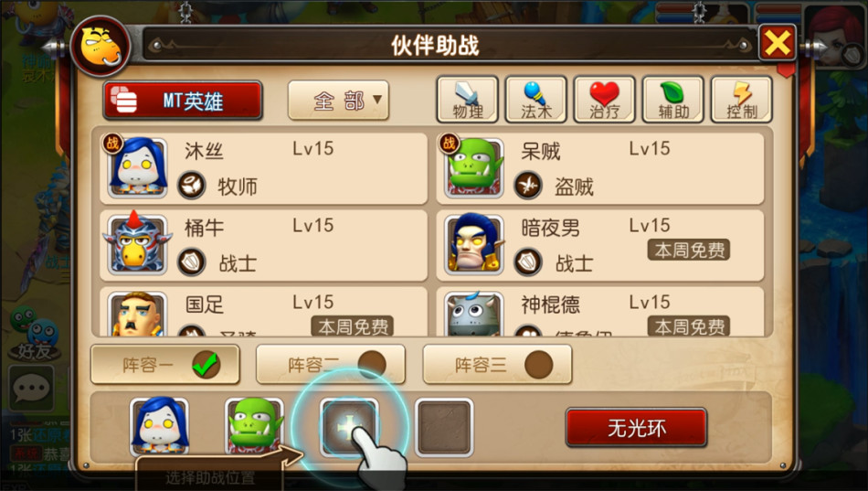Expand the 全部 filter dropdown
This screenshot has width=868, height=491.
pos(338,101)
